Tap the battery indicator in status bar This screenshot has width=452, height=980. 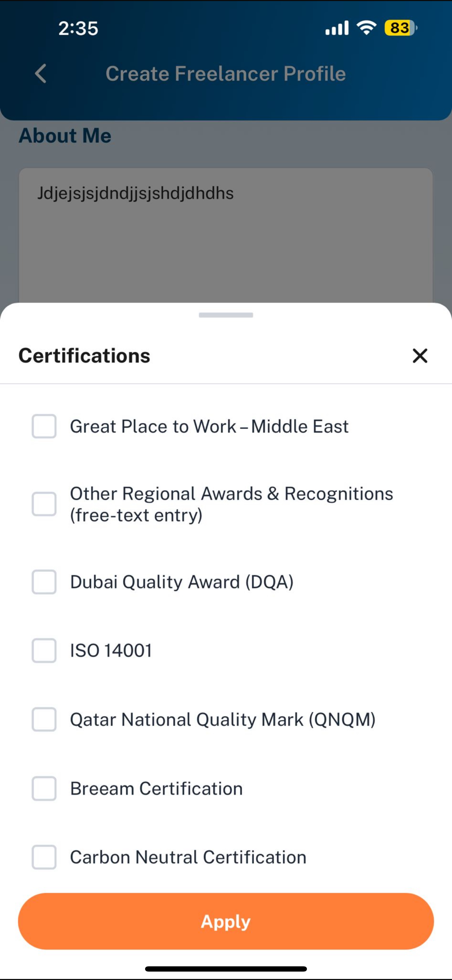click(401, 28)
